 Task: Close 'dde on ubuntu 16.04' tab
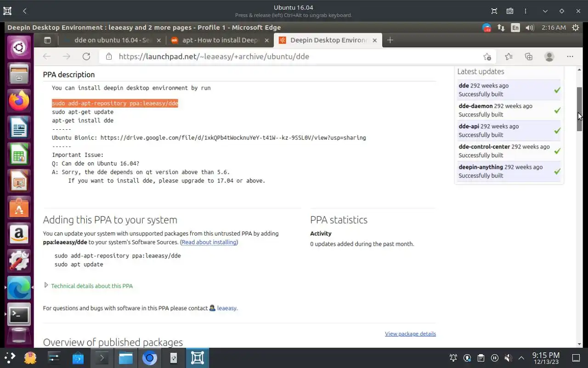click(159, 40)
